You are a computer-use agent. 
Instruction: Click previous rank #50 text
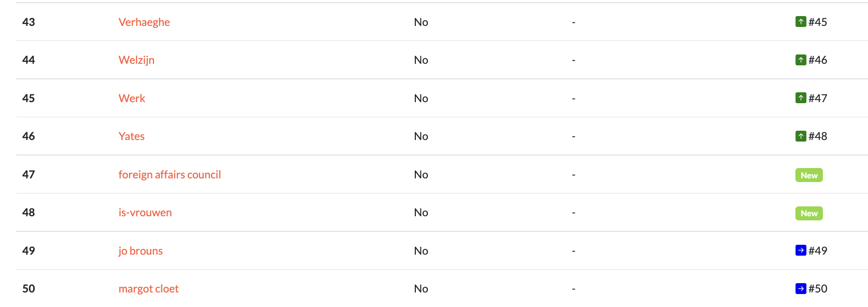pyautogui.click(x=818, y=289)
